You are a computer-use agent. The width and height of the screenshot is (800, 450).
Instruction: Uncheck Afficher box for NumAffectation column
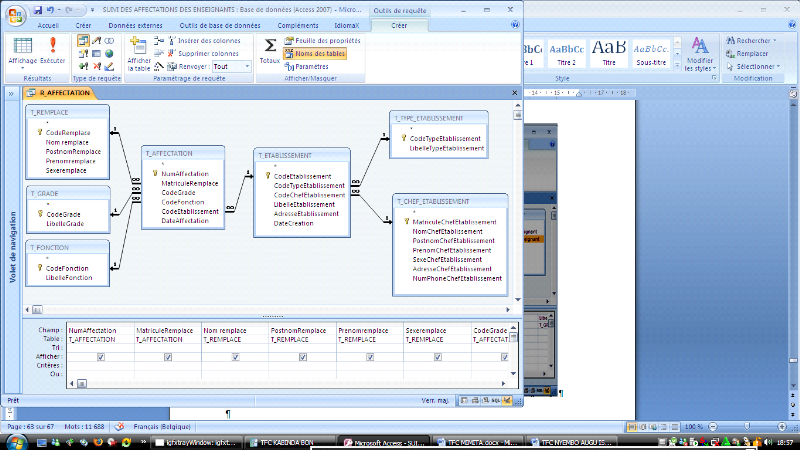(x=99, y=356)
